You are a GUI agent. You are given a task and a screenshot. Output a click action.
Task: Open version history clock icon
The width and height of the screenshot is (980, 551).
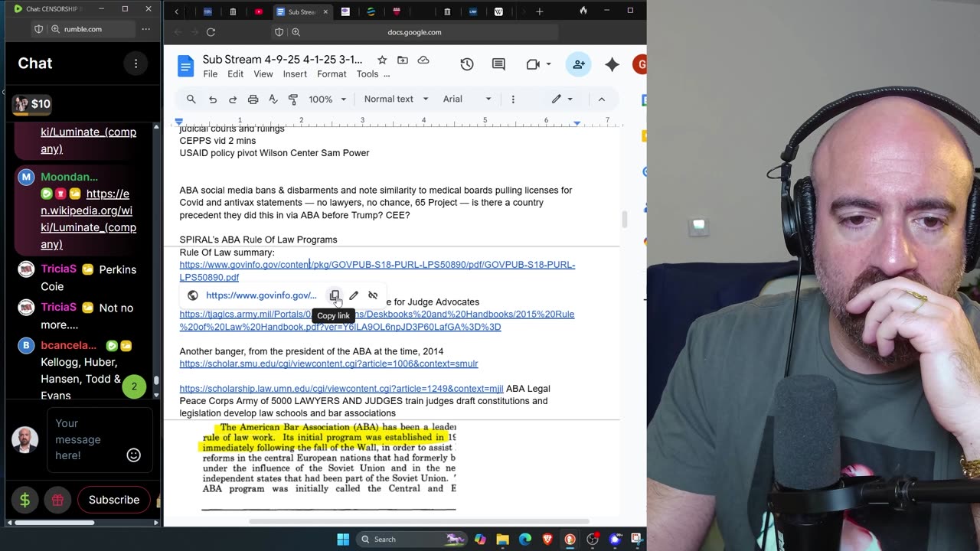click(467, 64)
